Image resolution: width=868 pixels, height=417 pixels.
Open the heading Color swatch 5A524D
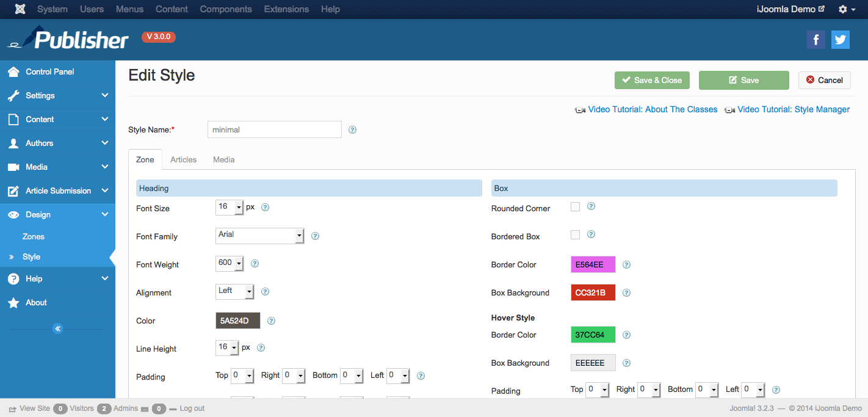238,321
